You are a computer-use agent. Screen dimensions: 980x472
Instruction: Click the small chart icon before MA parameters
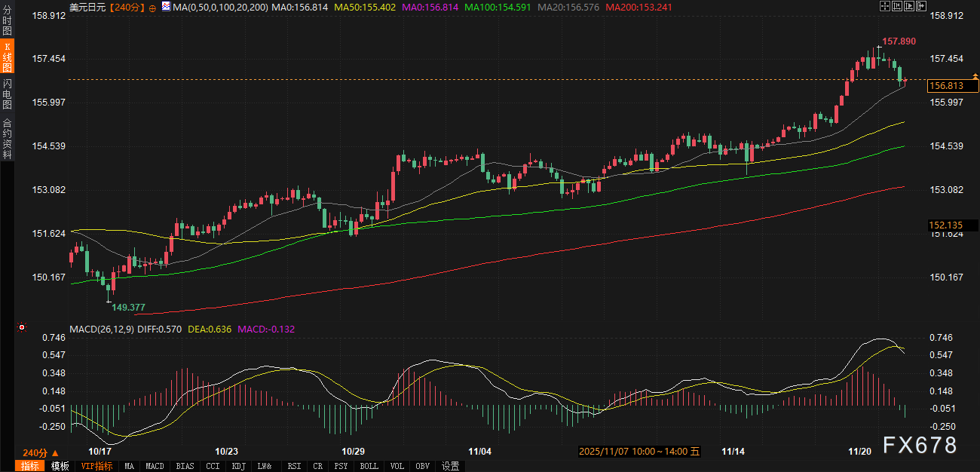tap(166, 7)
